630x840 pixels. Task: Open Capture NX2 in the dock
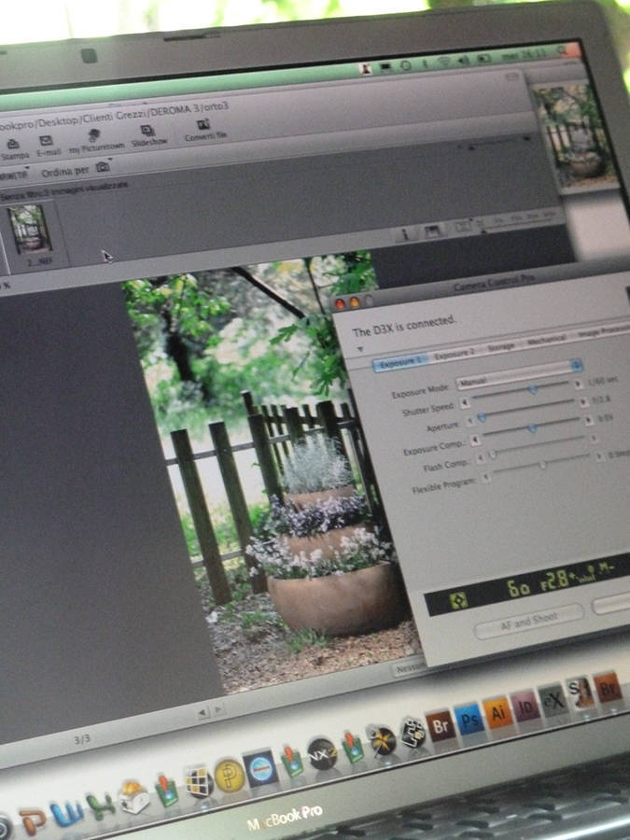322,753
